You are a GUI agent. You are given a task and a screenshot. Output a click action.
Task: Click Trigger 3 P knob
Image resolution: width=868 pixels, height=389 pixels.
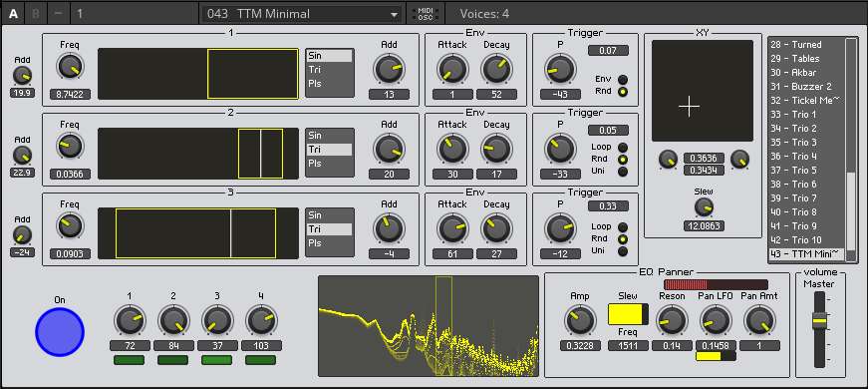(x=560, y=229)
